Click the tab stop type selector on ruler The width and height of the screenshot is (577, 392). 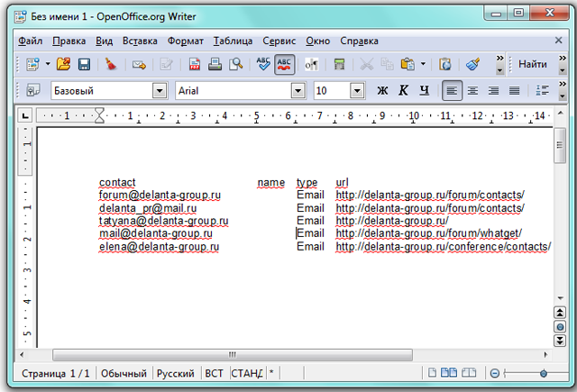point(25,116)
